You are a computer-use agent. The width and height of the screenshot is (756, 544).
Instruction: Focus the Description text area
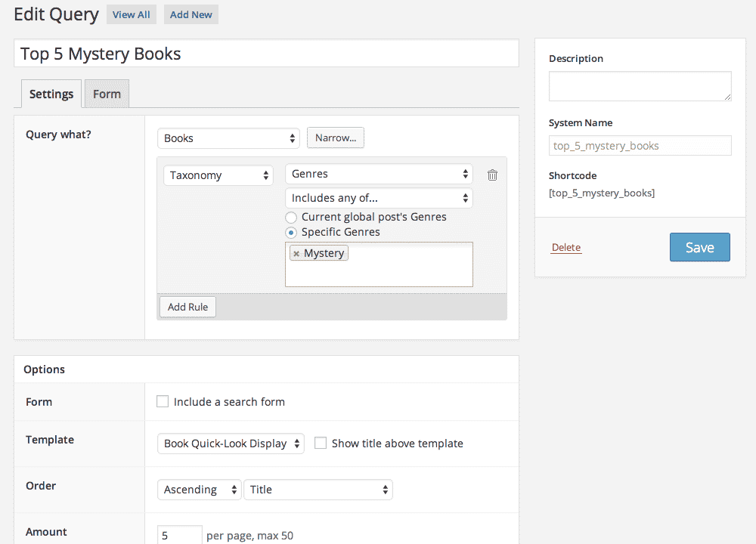tap(640, 86)
